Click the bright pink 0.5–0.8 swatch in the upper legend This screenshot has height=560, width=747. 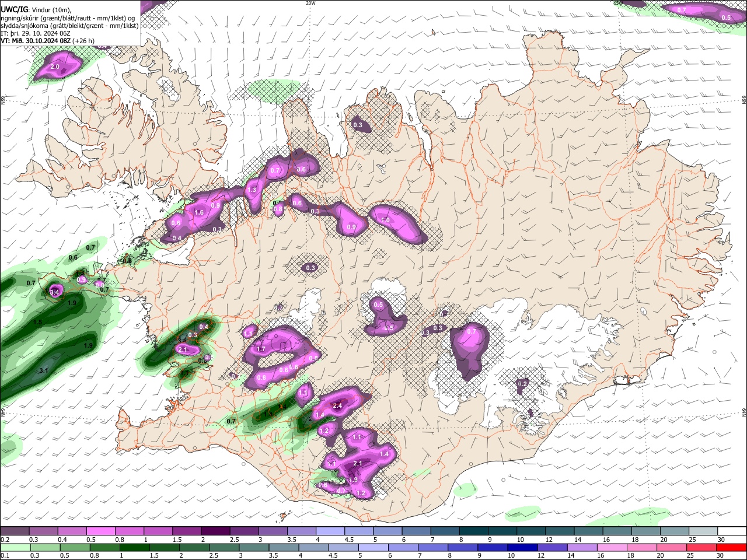[x=101, y=531]
